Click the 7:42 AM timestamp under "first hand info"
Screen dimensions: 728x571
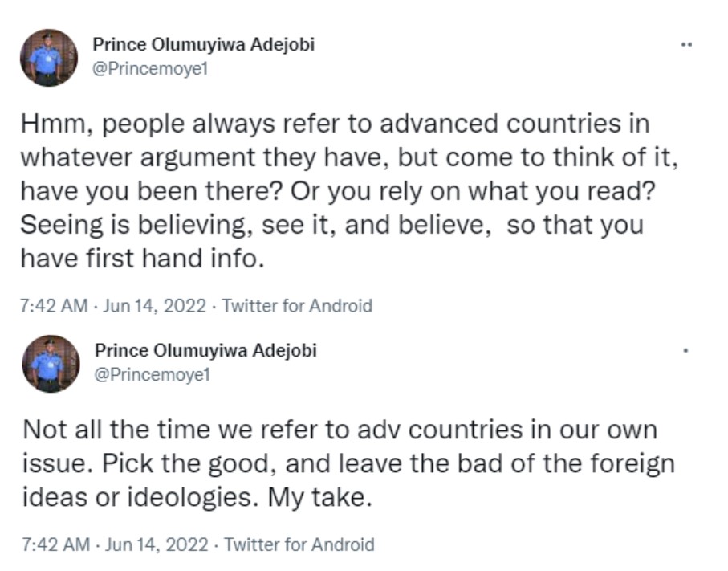tap(53, 306)
